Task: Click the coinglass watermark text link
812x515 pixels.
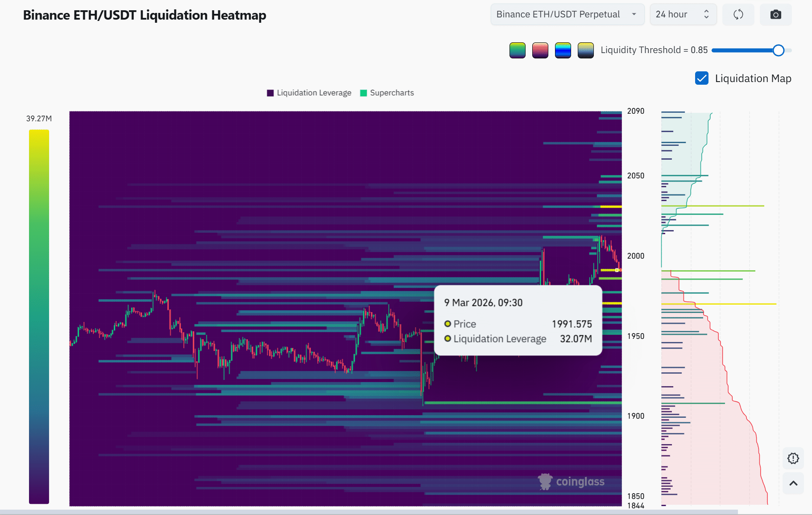Action: 580,481
